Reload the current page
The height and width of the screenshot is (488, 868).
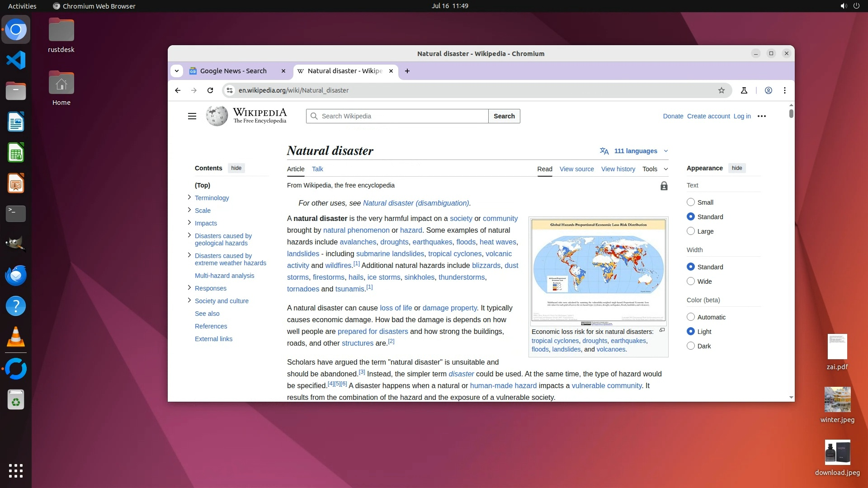pos(210,90)
